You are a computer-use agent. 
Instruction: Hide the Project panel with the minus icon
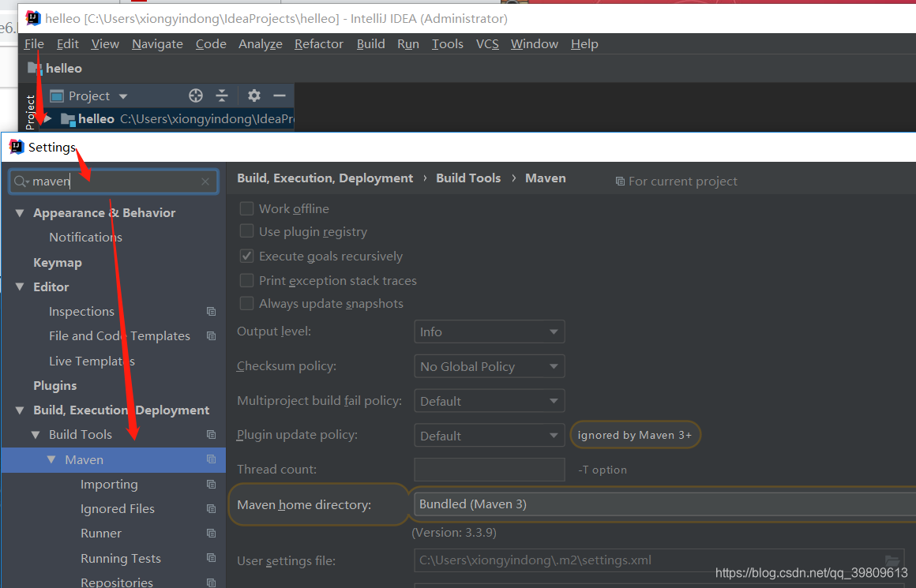[x=280, y=96]
